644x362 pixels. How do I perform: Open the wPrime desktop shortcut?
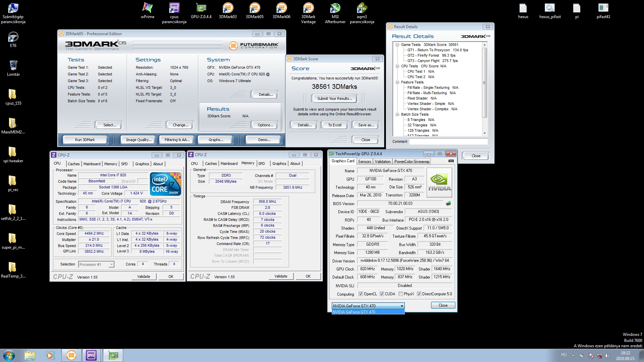coord(147,11)
